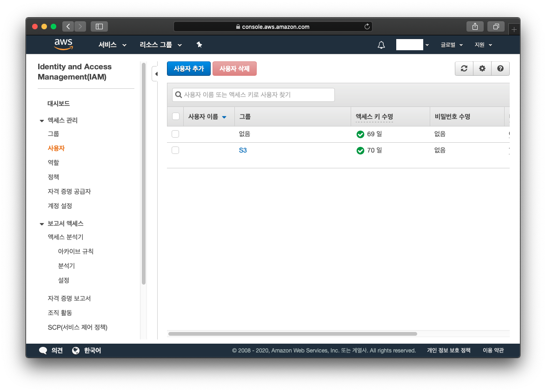Screen dimensions: 546x392
Task: Click the 한국어 language globe icon
Action: tap(75, 350)
